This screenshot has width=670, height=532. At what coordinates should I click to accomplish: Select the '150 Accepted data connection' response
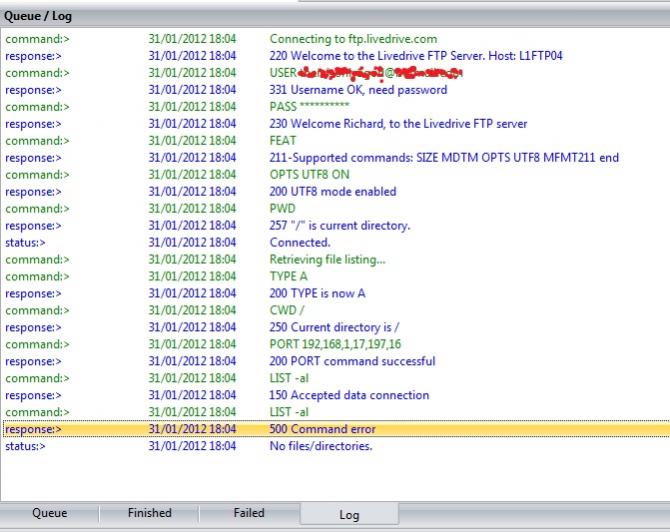349,395
